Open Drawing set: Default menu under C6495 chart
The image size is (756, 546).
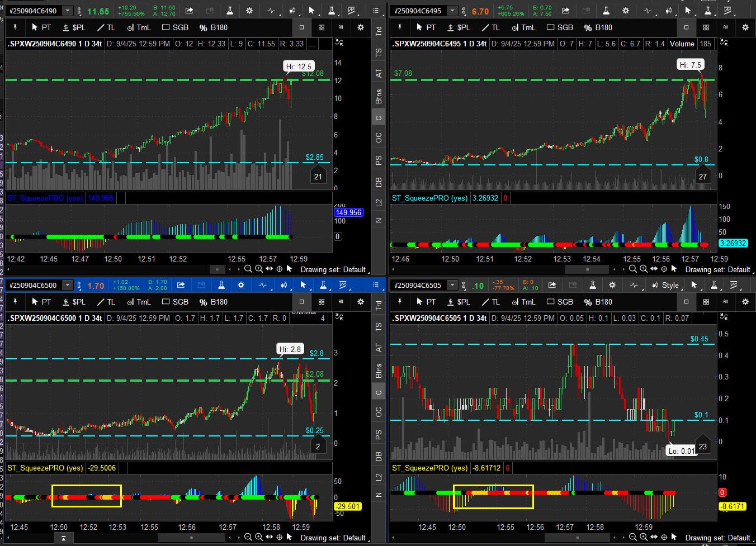pos(717,269)
